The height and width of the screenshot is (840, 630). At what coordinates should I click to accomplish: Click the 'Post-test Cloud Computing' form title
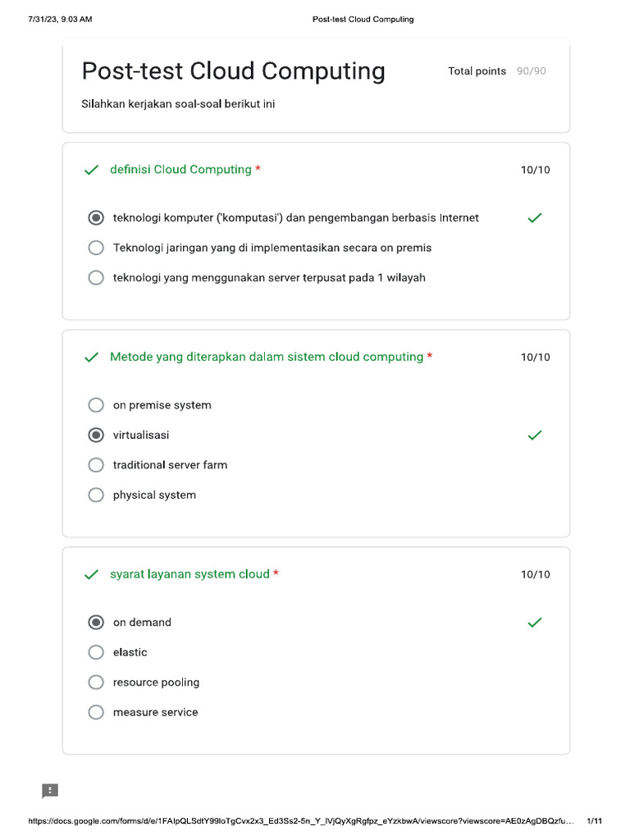click(x=233, y=71)
